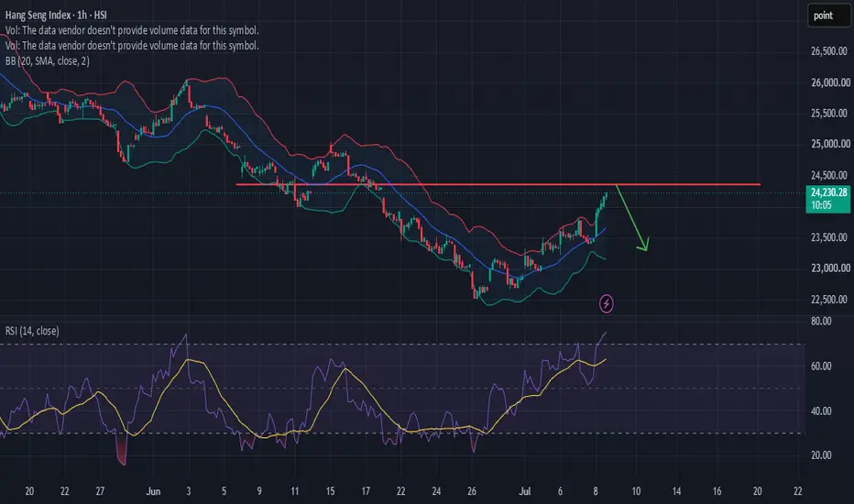The image size is (854, 504).
Task: Select the BB (20, SMA, close, 2) legend
Action: [x=48, y=61]
